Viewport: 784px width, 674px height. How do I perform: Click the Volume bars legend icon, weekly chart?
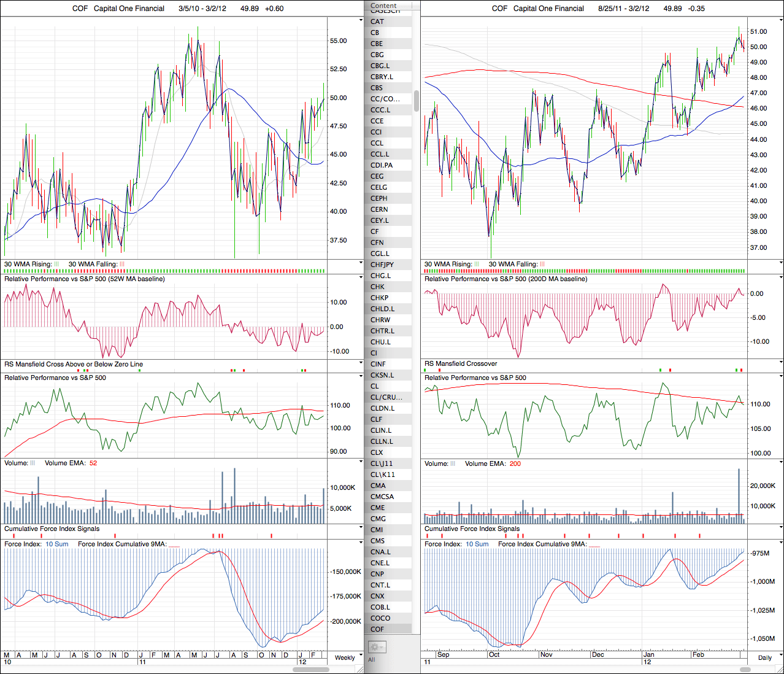33,463
